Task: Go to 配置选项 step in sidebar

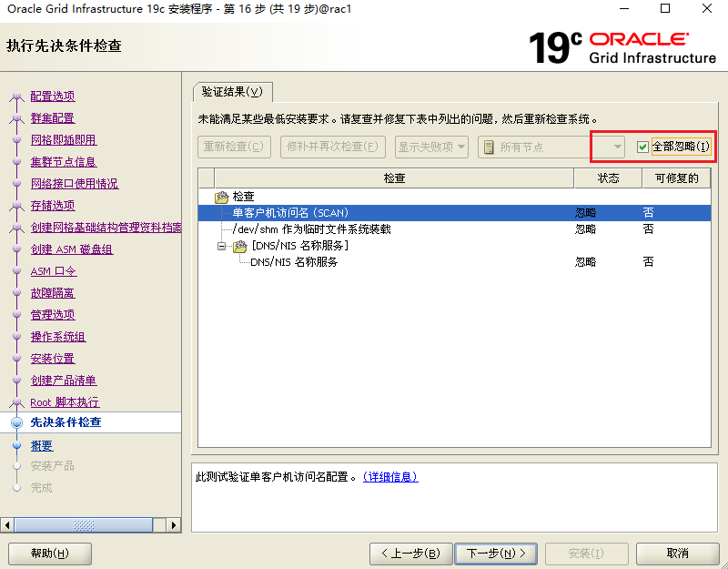Action: pyautogui.click(x=53, y=97)
